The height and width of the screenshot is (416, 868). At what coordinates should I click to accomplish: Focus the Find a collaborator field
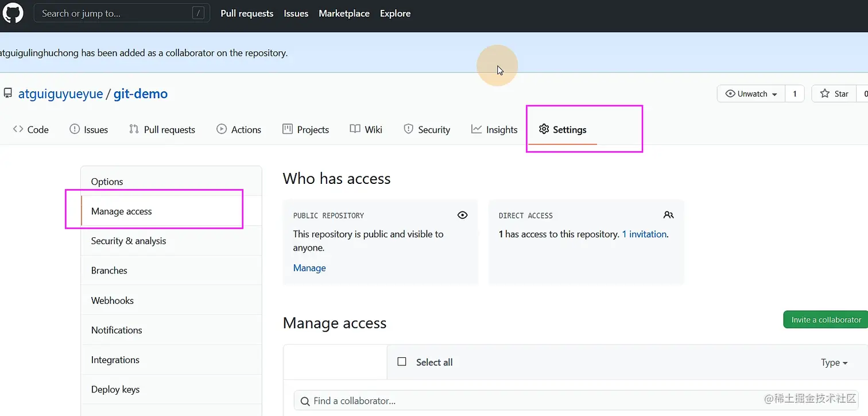click(576, 400)
